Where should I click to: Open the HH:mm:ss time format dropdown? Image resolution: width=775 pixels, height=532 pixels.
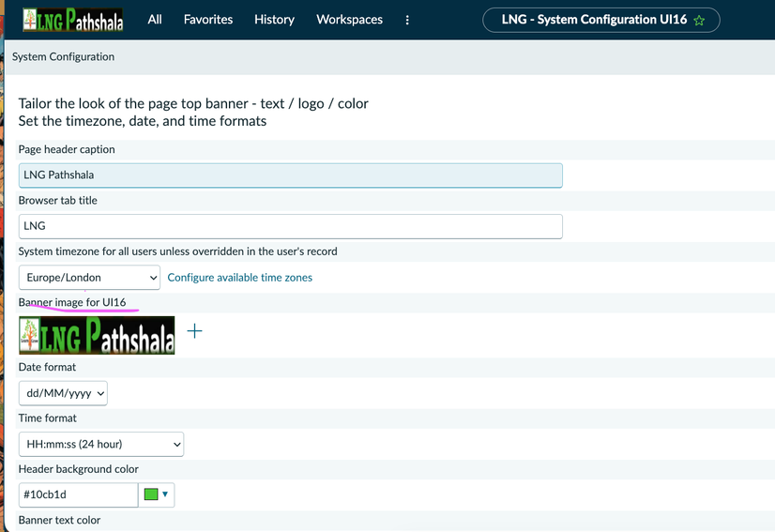pyautogui.click(x=101, y=444)
